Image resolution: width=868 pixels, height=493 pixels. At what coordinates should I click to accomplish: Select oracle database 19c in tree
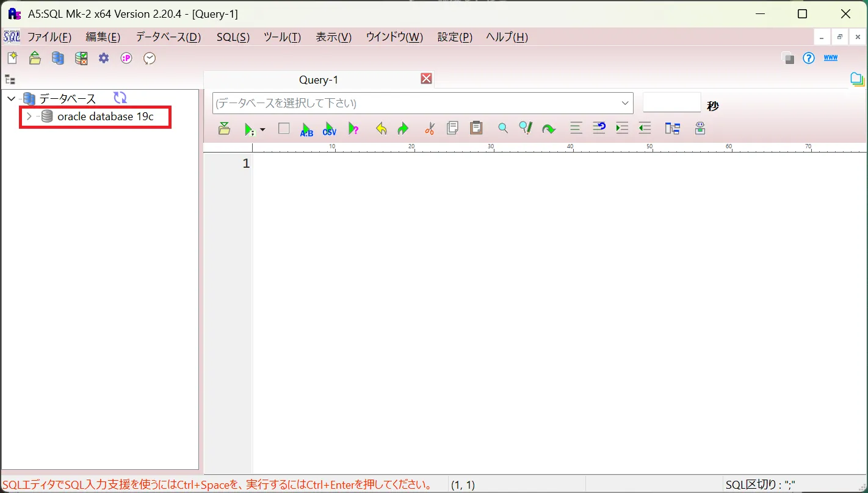tap(105, 116)
